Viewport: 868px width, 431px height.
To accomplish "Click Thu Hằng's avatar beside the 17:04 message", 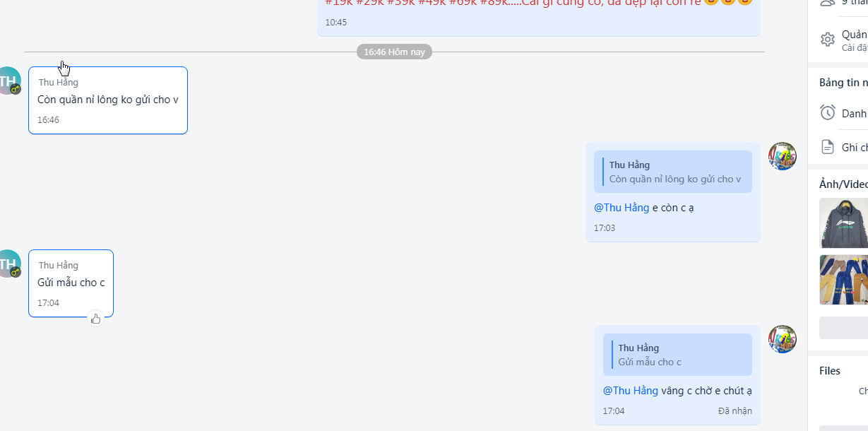I will pyautogui.click(x=7, y=264).
